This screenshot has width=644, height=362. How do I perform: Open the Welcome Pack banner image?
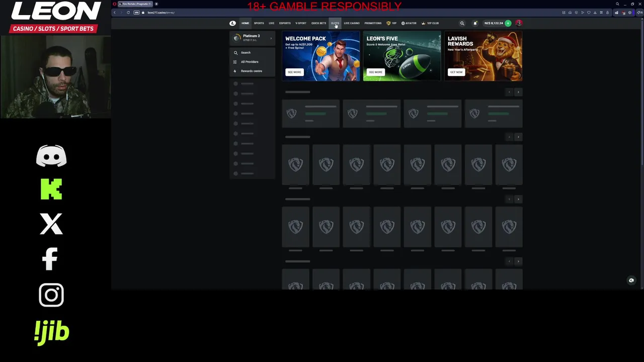point(321,56)
